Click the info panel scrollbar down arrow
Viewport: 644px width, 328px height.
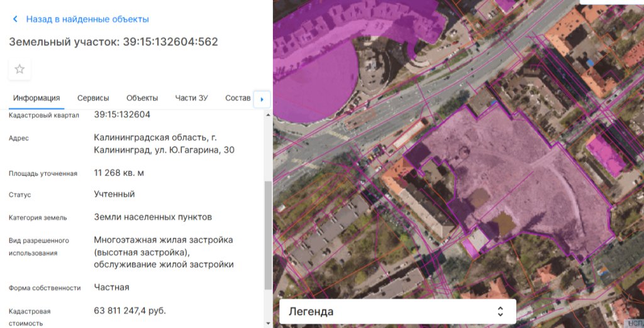click(x=269, y=323)
